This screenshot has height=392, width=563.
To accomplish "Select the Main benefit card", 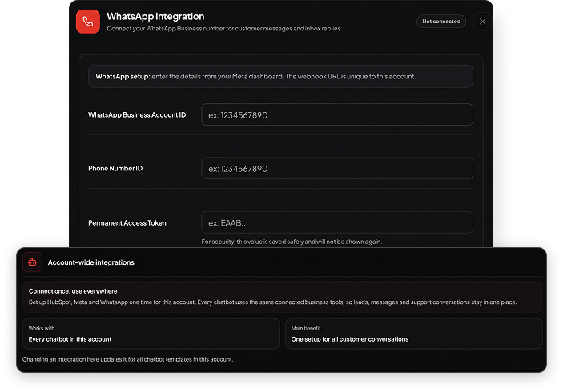I will 413,334.
